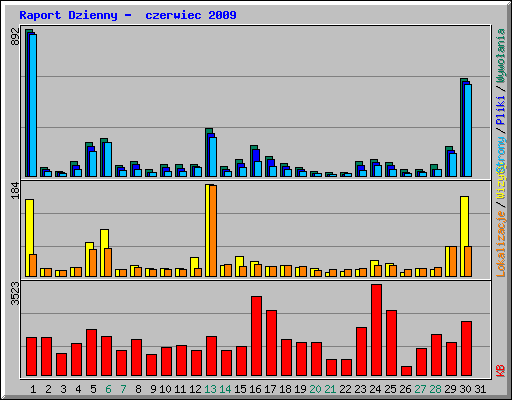
Task: Click the orange "Lokalizacje" legend label
Action: tap(501, 244)
